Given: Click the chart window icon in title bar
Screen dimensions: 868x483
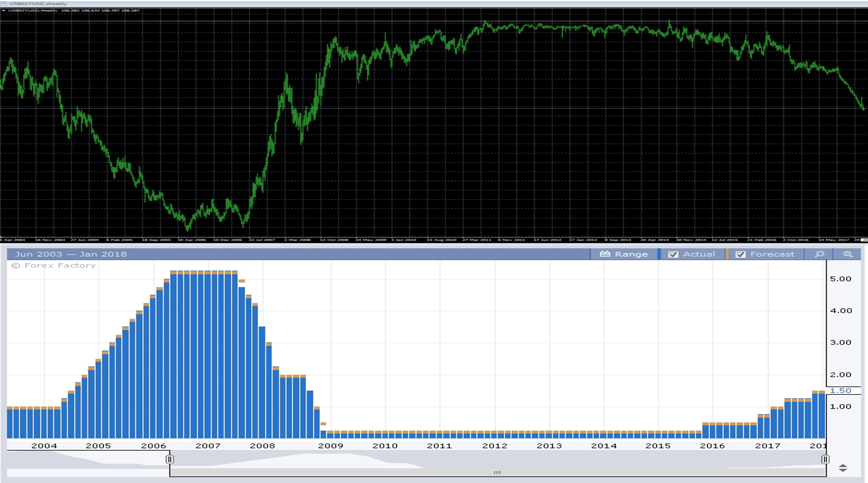Looking at the screenshot, I should [x=4, y=3].
